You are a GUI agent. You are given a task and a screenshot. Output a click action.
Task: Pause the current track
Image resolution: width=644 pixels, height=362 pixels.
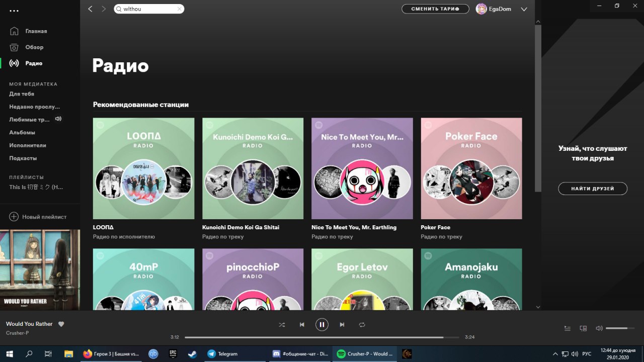322,325
